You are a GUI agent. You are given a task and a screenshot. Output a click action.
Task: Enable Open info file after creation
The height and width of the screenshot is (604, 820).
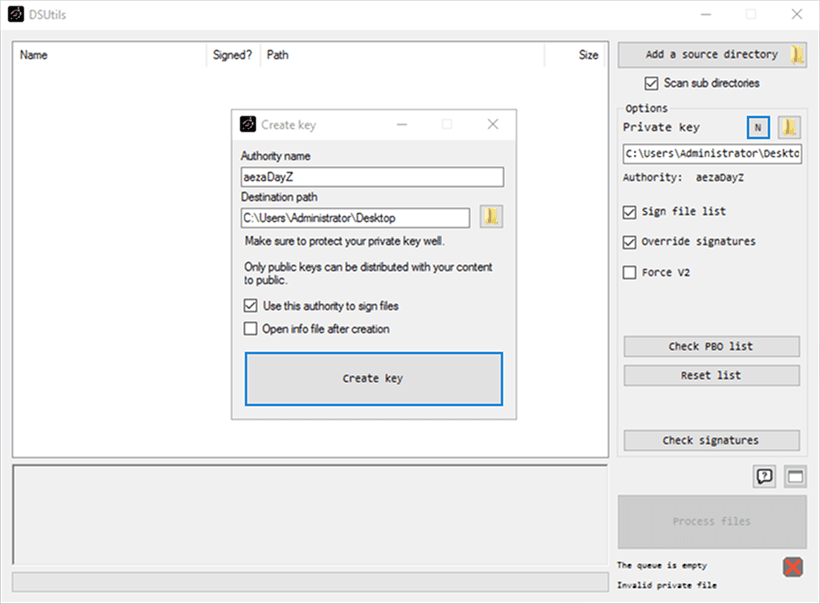tap(250, 329)
